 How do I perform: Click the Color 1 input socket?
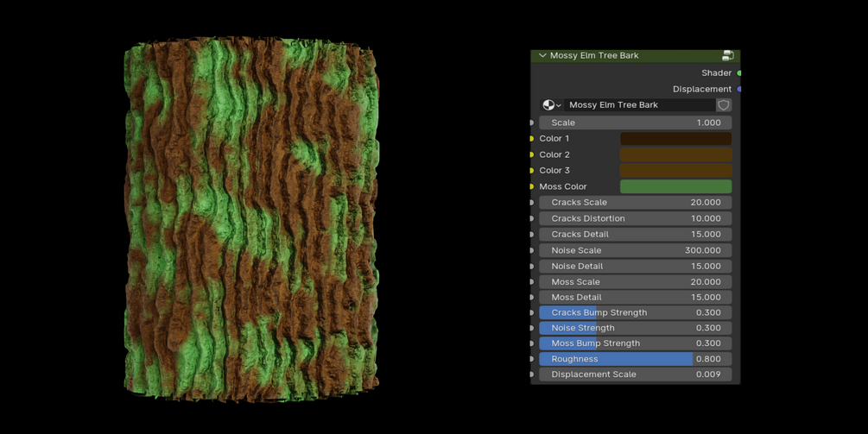532,139
